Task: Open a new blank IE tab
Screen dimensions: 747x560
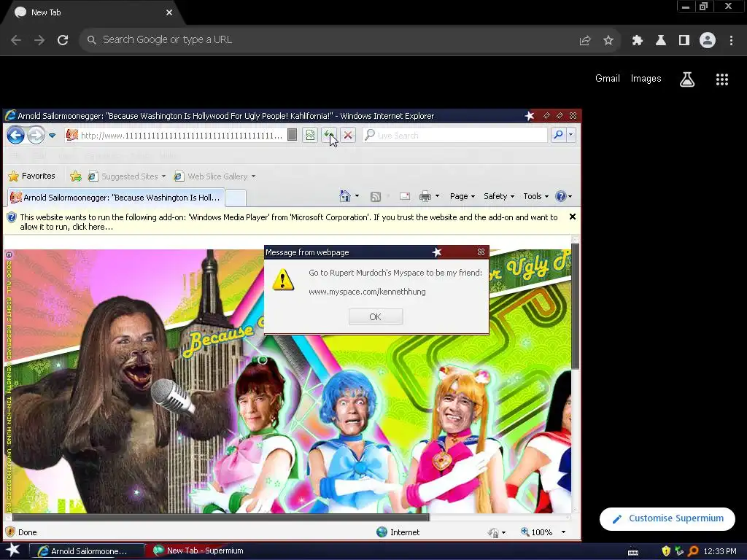Action: 236,198
